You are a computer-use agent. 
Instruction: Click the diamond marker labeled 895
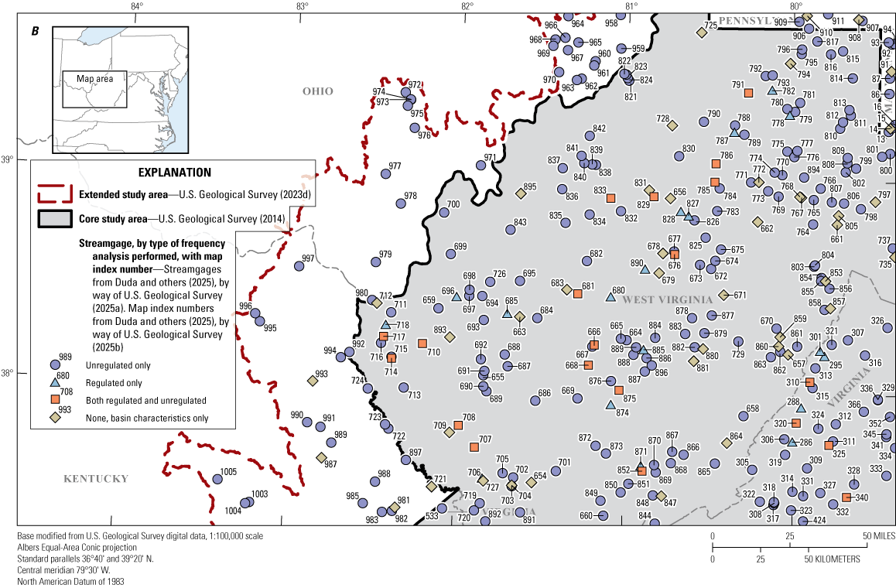coord(521,193)
